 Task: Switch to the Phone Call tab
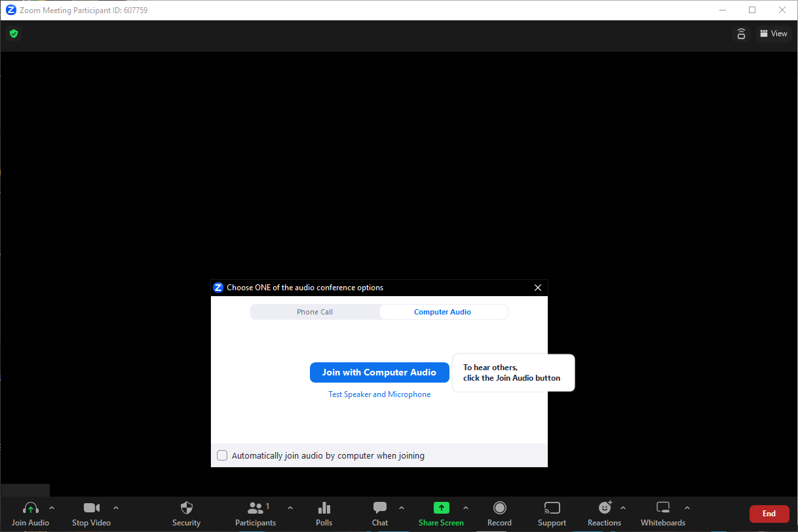[x=315, y=312]
